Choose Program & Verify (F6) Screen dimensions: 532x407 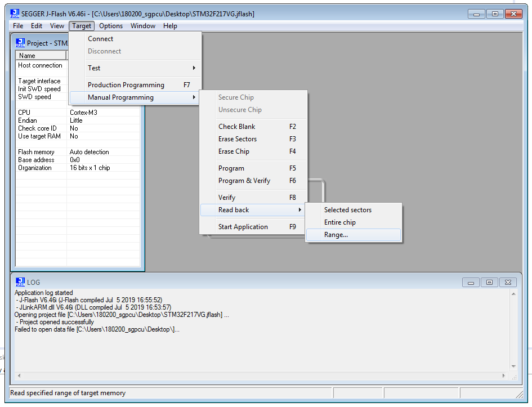(253, 181)
